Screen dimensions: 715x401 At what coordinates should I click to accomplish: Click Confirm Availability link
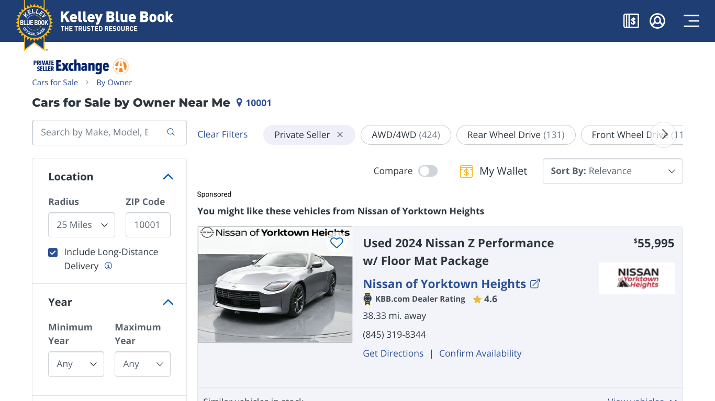[480, 354]
